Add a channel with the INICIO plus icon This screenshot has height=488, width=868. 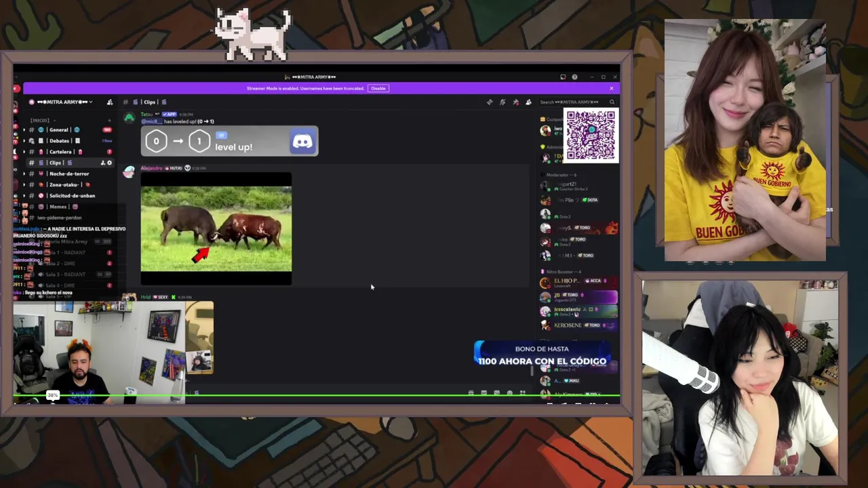pyautogui.click(x=109, y=120)
